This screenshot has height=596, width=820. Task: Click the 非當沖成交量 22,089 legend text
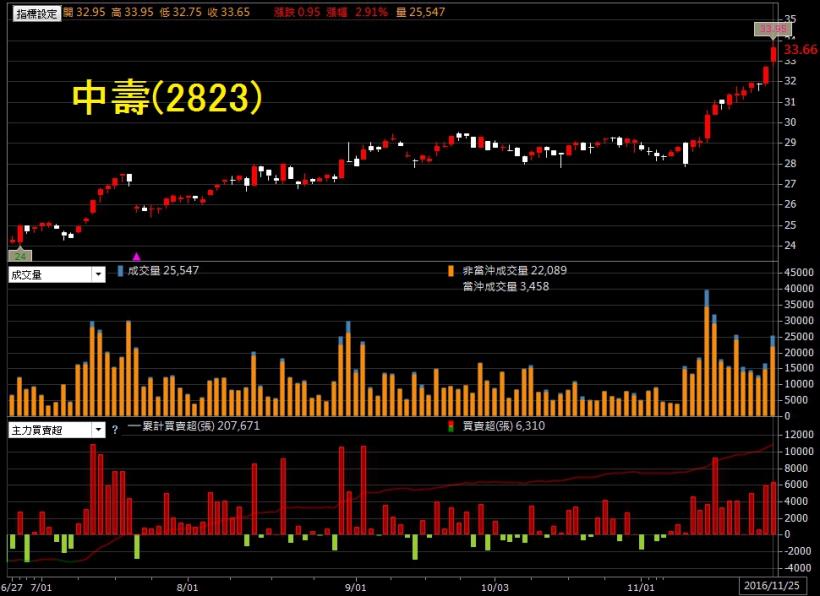pyautogui.click(x=515, y=270)
